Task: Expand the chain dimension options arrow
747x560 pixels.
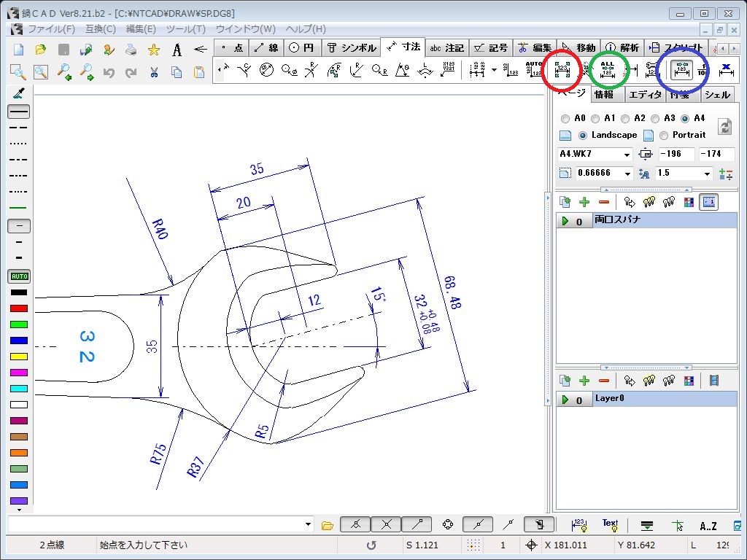Action: (494, 71)
